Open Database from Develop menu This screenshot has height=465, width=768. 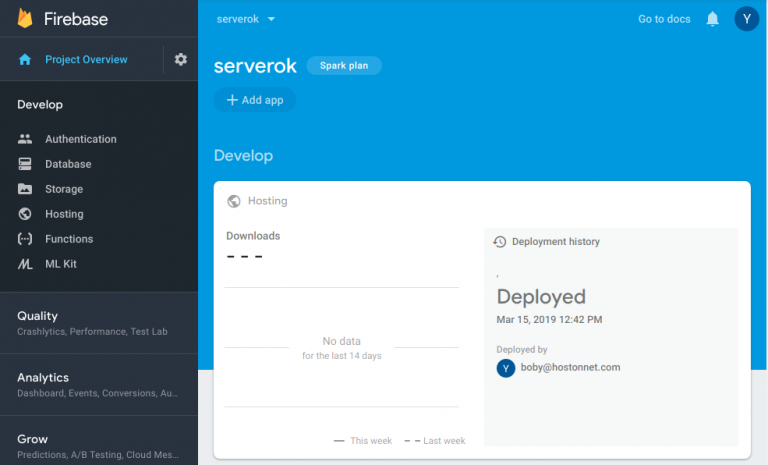tap(68, 164)
